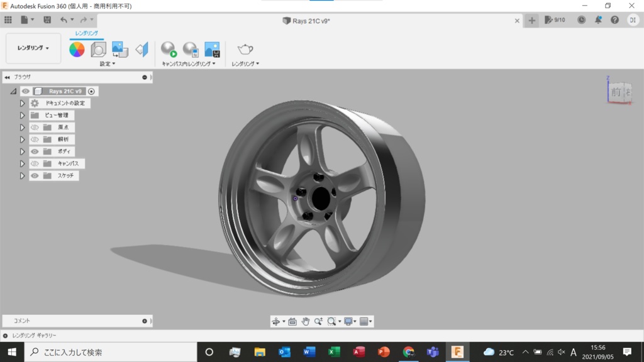Select the レンダリング ribbon tab

tap(86, 33)
